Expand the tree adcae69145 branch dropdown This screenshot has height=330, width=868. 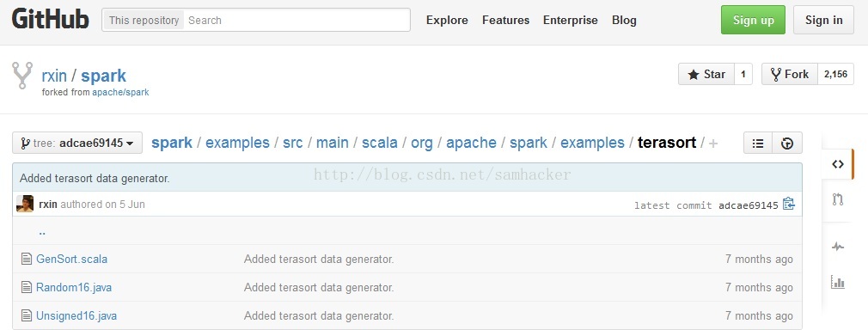pyautogui.click(x=77, y=143)
